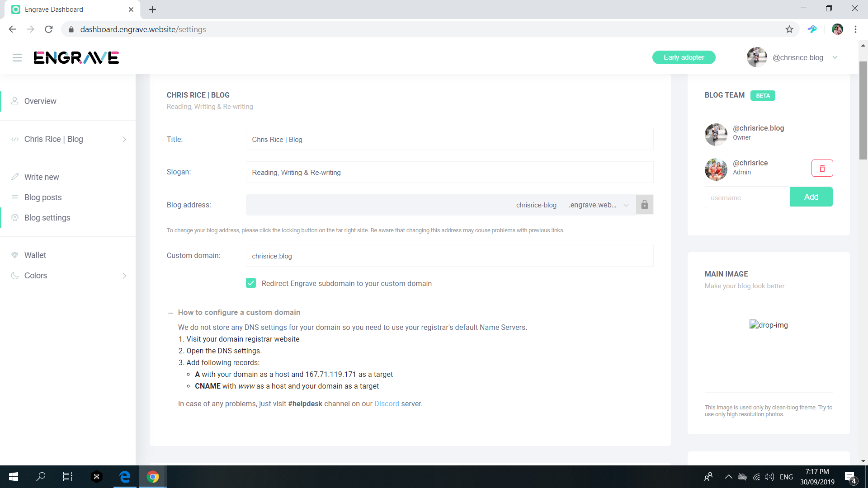Viewport: 868px width, 488px height.
Task: Click the ENGRAVE logo
Action: tap(76, 57)
